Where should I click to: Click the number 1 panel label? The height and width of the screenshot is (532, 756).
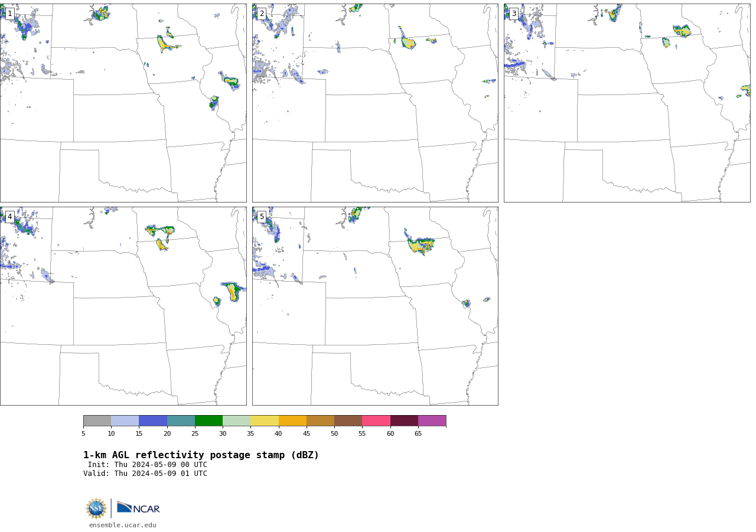tap(9, 14)
